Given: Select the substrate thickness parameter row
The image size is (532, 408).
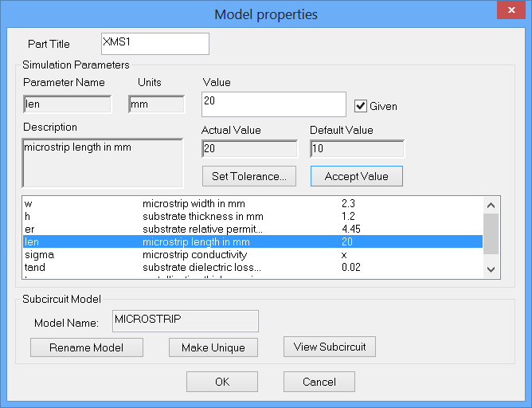Looking at the screenshot, I should tap(239, 217).
